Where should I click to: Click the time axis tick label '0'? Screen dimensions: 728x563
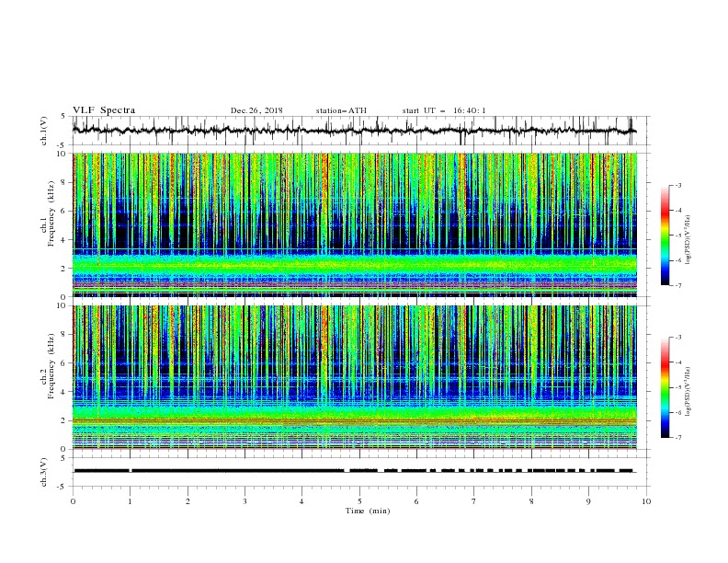pyautogui.click(x=73, y=501)
